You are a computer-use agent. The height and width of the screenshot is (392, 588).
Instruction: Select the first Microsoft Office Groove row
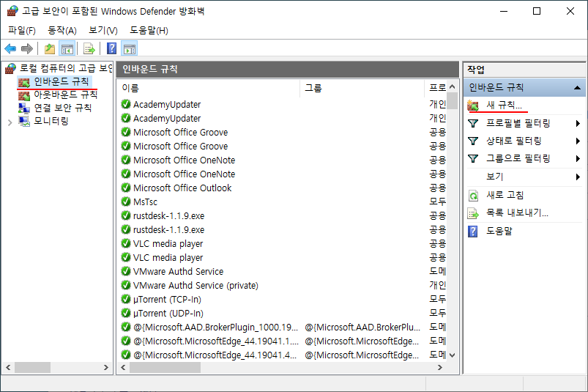[283, 132]
